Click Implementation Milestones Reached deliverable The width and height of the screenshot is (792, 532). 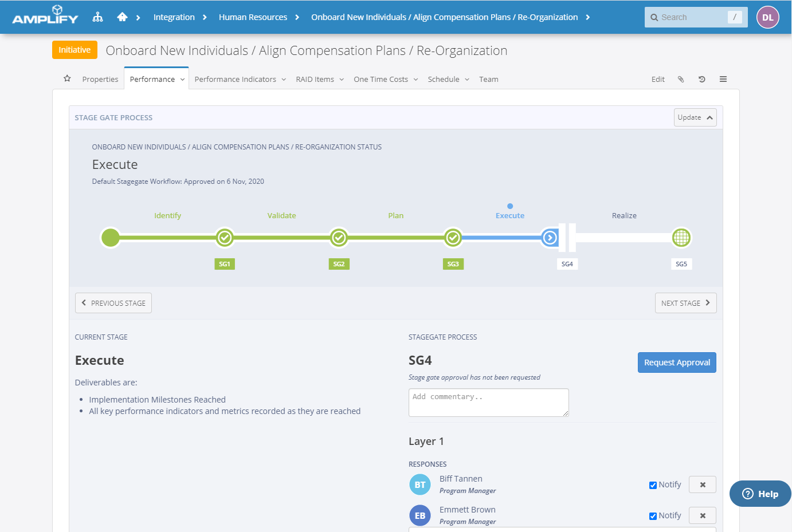[x=157, y=400]
